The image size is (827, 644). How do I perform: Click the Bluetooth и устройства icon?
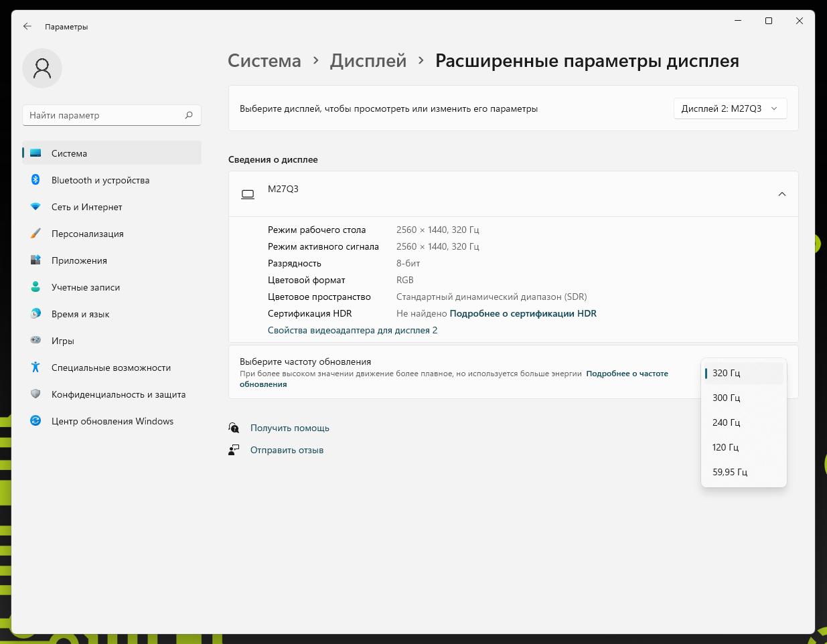(35, 180)
